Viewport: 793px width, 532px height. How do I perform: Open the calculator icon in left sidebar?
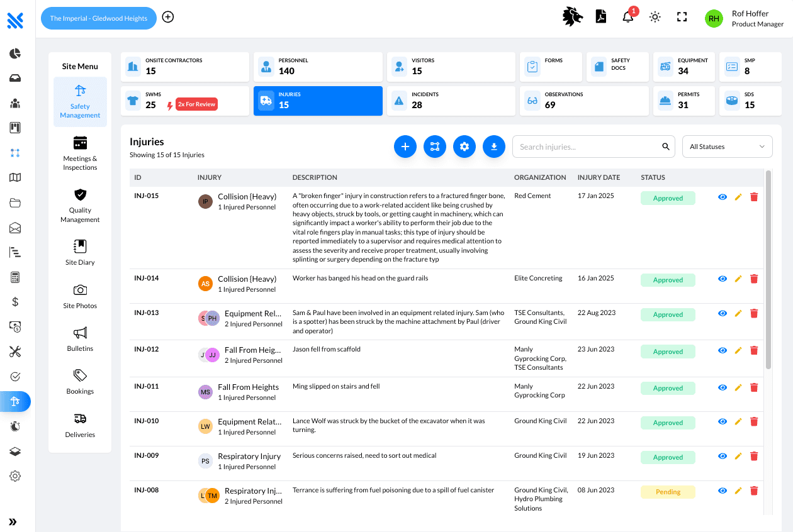[15, 277]
